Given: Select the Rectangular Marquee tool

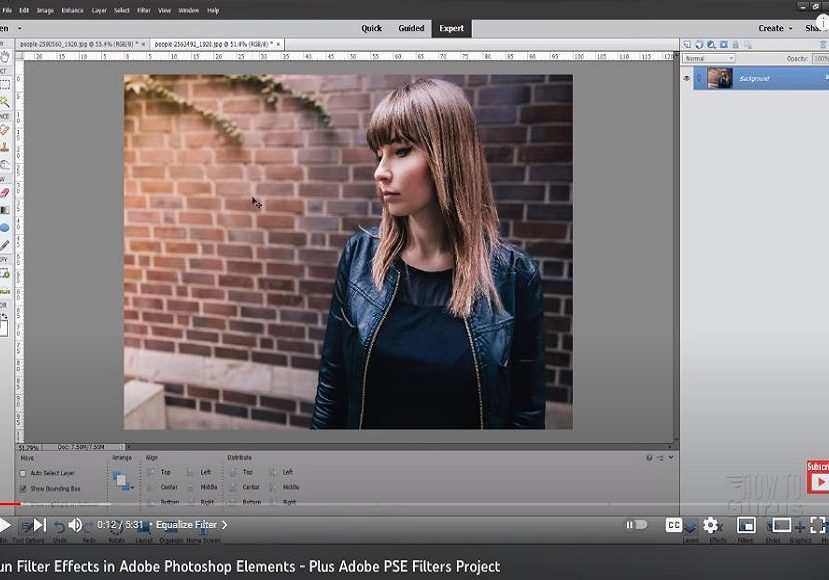Looking at the screenshot, I should coord(5,85).
